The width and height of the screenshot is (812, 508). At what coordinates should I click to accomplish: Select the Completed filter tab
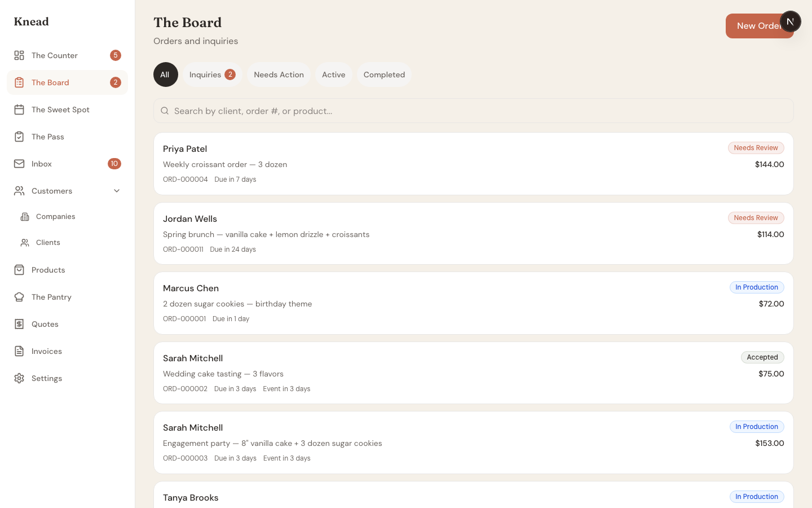(x=384, y=74)
